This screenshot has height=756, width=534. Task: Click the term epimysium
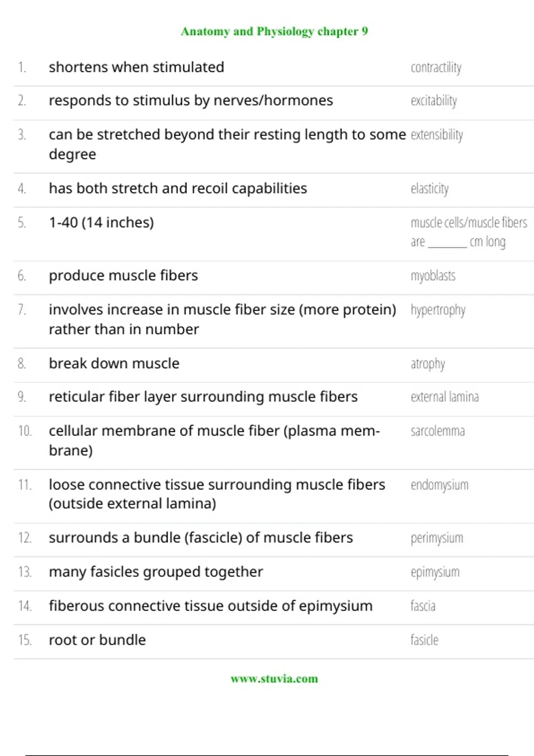pos(435,572)
